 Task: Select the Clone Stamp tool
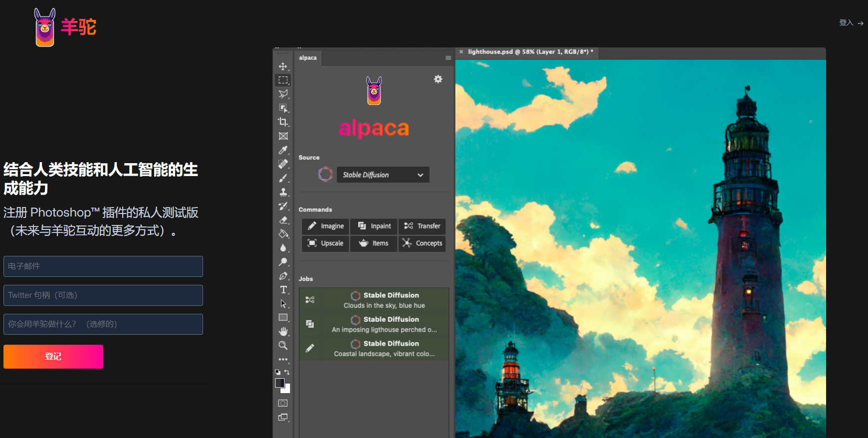(x=283, y=192)
